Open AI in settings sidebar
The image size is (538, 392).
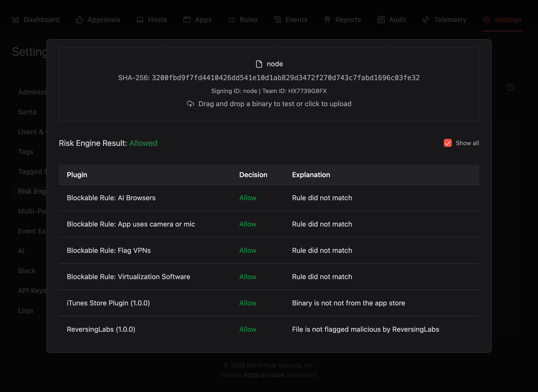click(21, 251)
